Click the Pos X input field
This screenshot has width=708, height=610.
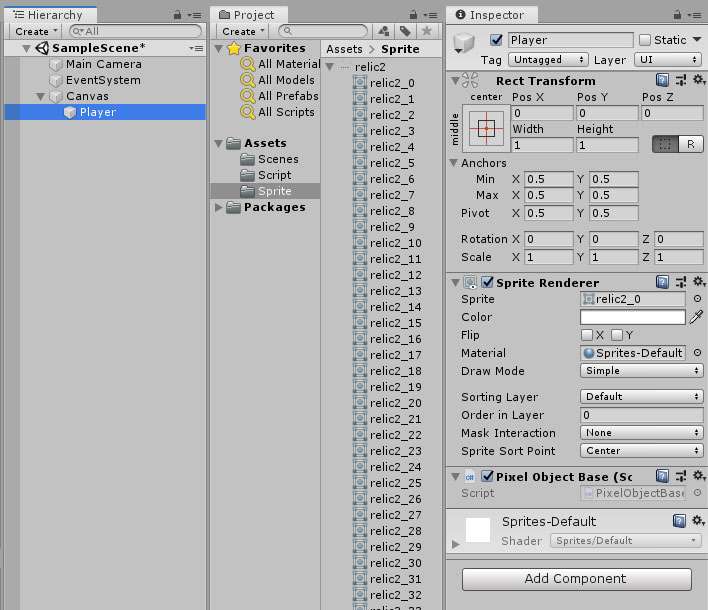click(x=542, y=113)
